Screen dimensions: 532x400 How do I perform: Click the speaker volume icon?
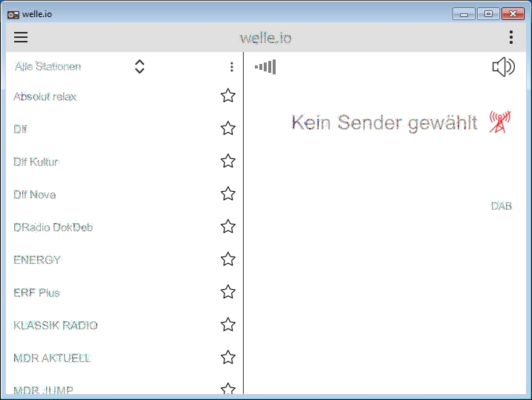point(503,67)
